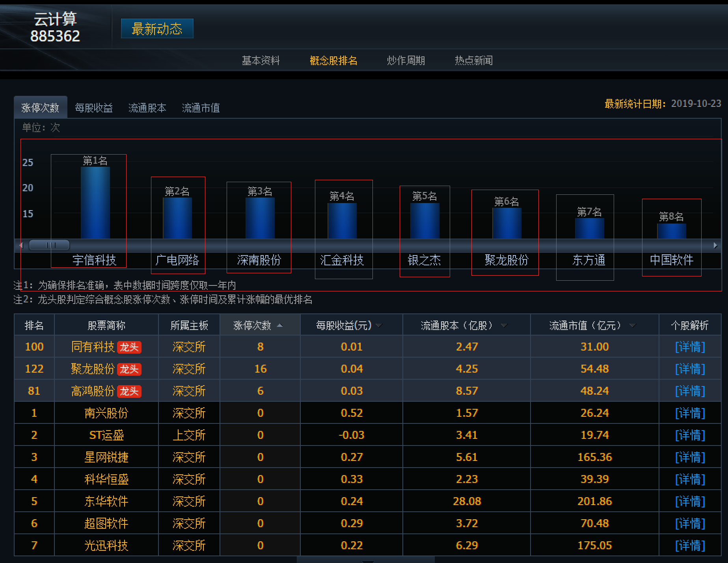Screen dimensions: 728x563
Task: Click the 上交所 cell for ST运盛
Action: (x=189, y=435)
